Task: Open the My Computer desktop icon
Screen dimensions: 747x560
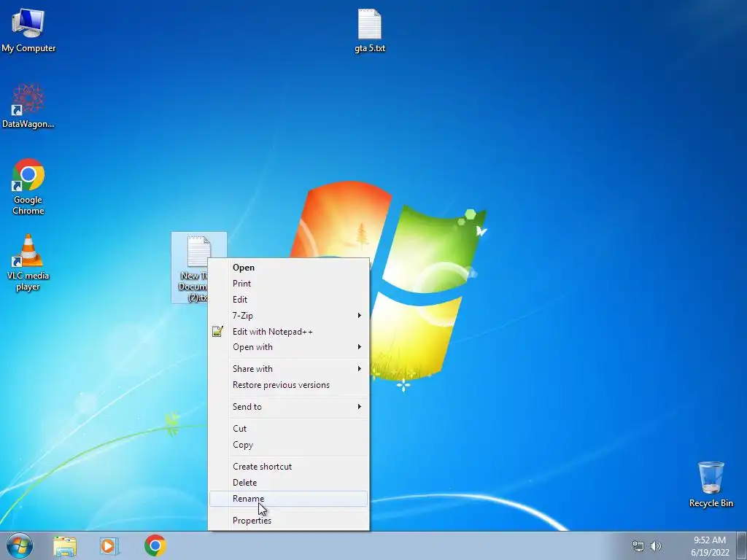Action: point(28,30)
